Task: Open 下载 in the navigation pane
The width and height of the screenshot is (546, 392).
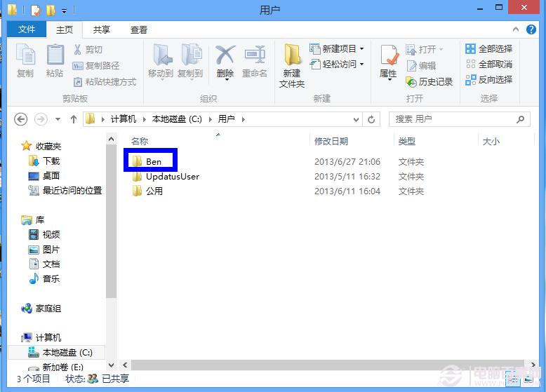Action: point(44,161)
